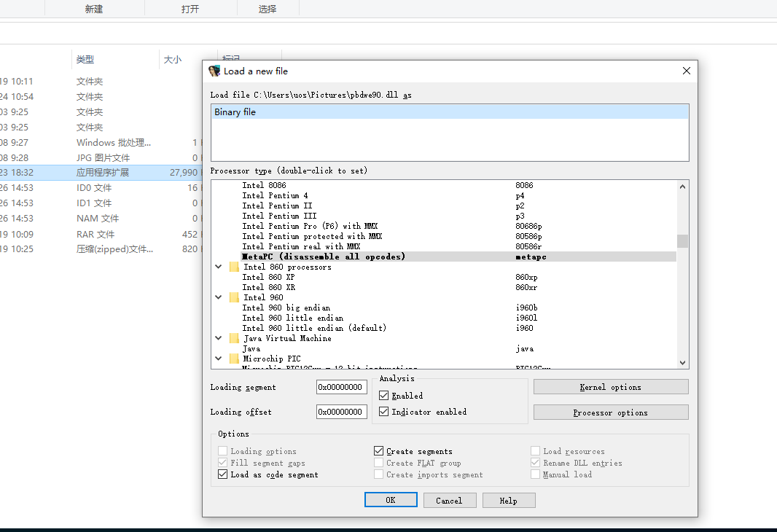Toggle the Indicator enabled checkbox

(x=383, y=410)
